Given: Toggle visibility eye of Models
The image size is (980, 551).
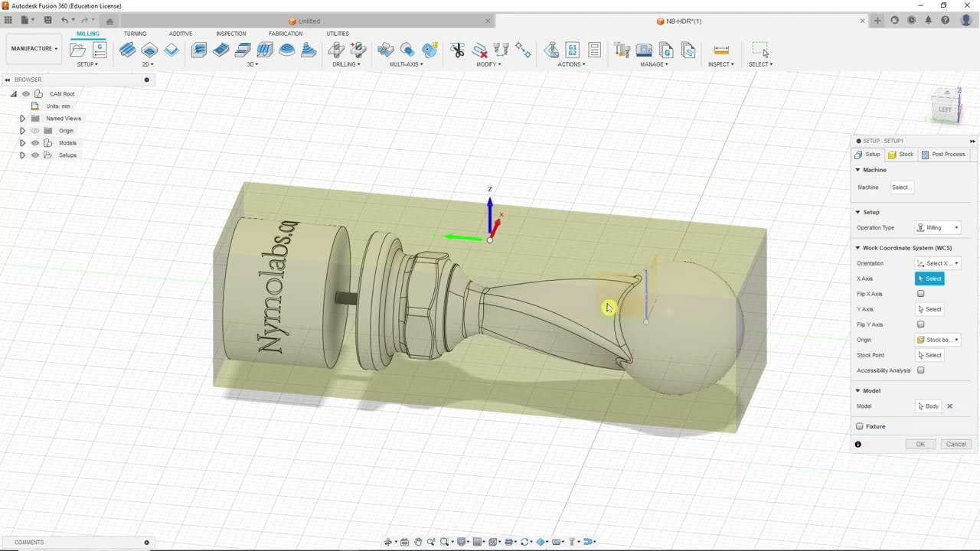Looking at the screenshot, I should point(34,143).
